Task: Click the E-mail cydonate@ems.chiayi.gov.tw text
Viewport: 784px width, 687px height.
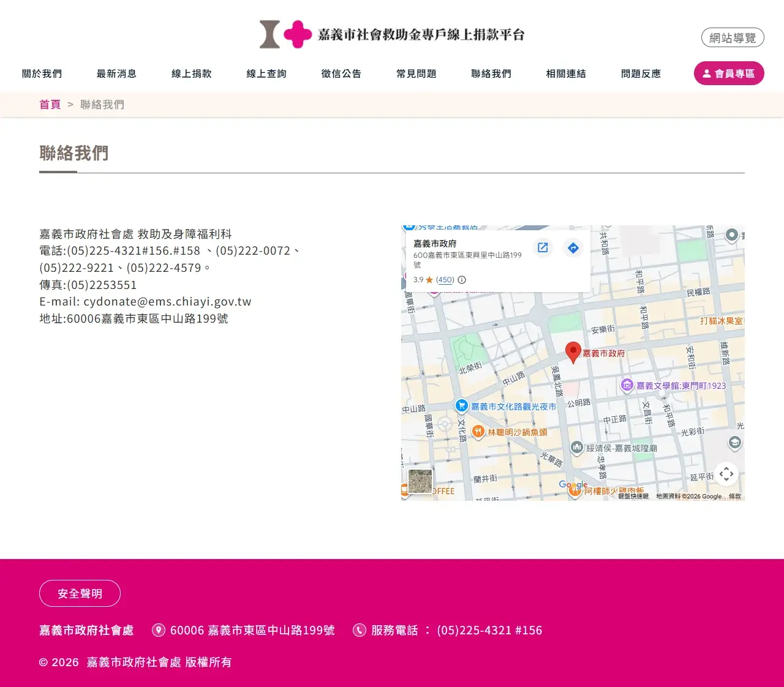Action: point(145,302)
